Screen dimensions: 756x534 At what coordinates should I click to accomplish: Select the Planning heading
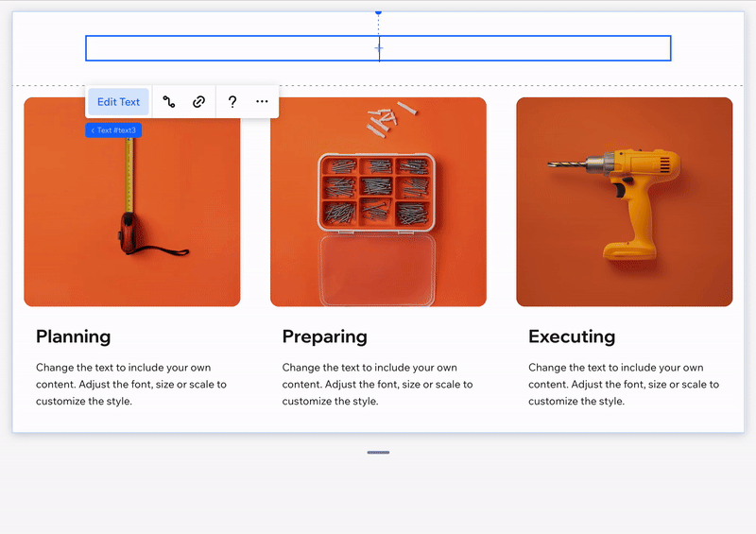pyautogui.click(x=74, y=336)
